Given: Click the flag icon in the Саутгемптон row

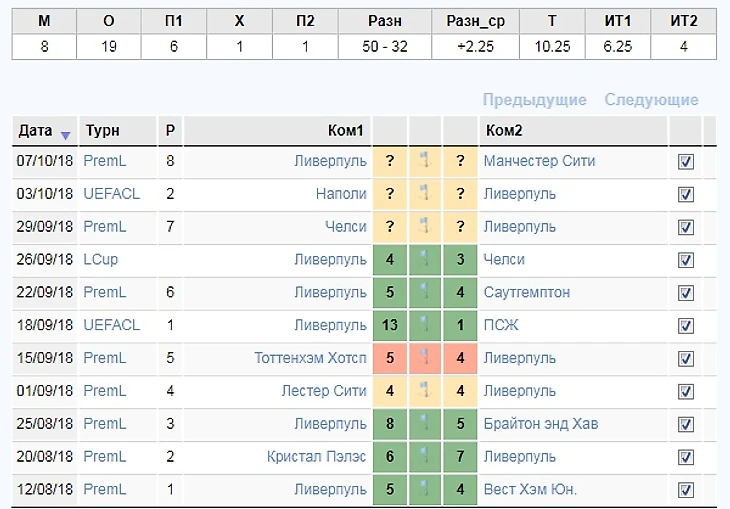Looking at the screenshot, I should 425,293.
